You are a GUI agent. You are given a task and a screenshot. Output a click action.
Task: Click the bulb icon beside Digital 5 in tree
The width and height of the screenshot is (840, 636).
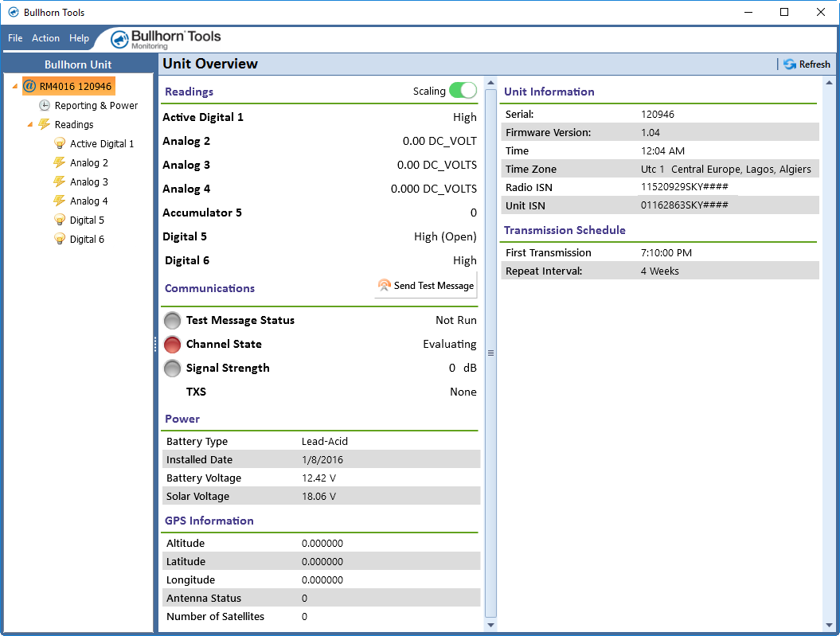click(60, 220)
